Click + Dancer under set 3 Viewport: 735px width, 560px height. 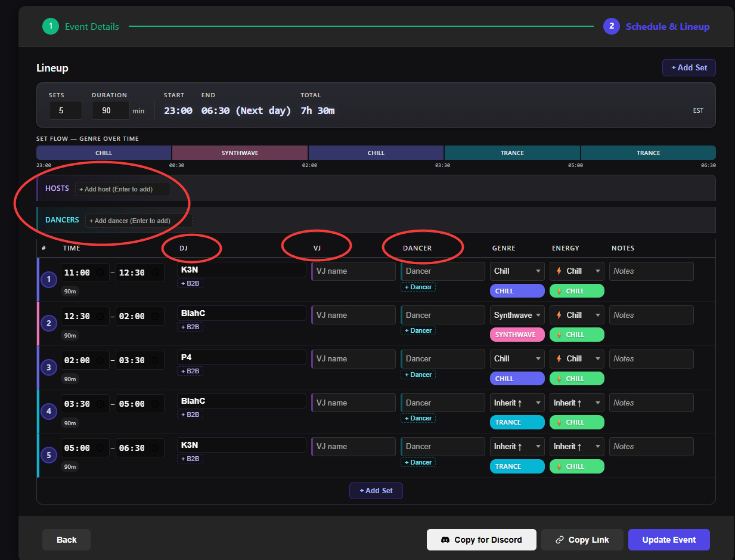(x=418, y=375)
